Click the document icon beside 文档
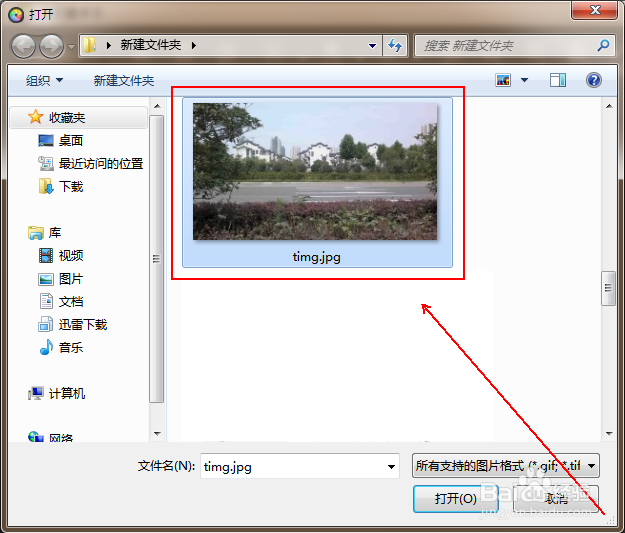 point(46,301)
